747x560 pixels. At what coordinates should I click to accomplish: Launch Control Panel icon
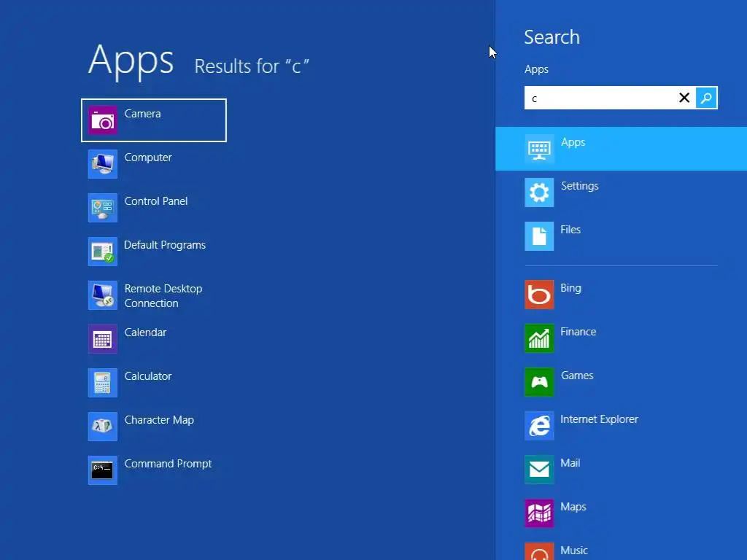[102, 208]
